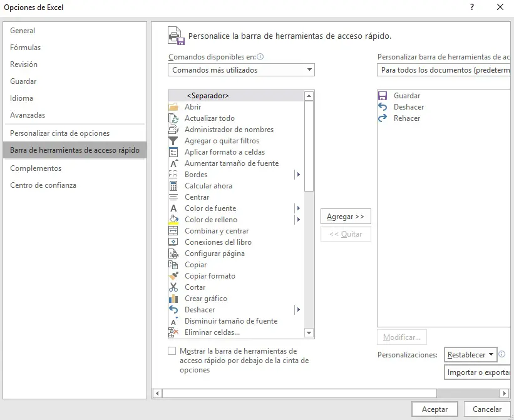Select Barra de herramientas de acceso rápido category
Screen dimensions: 514x420
click(x=75, y=150)
